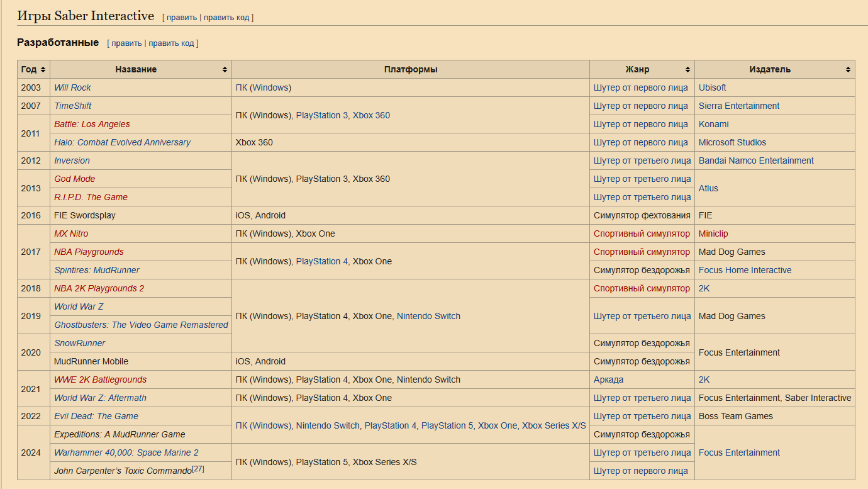
Task: Open the TimeShift article link
Action: coord(72,106)
